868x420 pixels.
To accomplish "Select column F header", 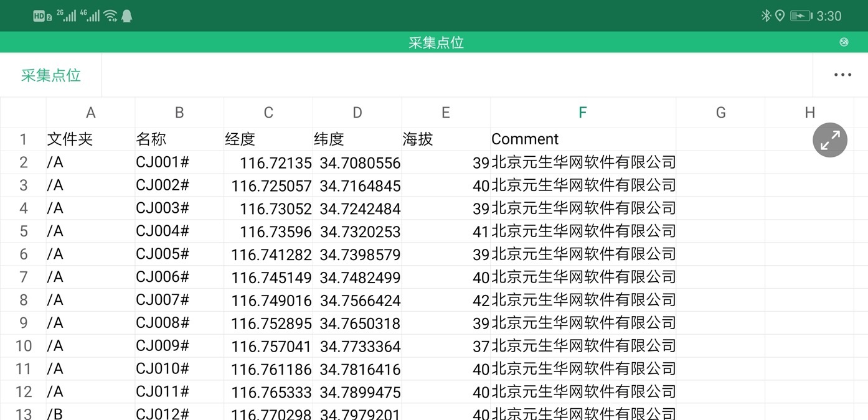I will 583,113.
